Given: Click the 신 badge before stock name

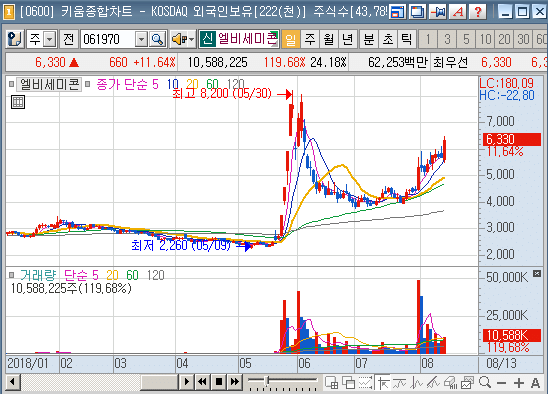Looking at the screenshot, I should tap(207, 38).
